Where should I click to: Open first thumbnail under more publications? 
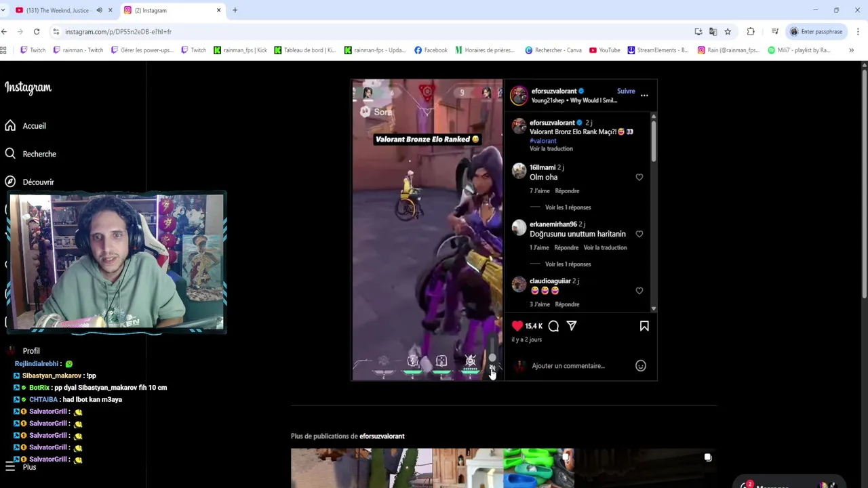[361, 468]
